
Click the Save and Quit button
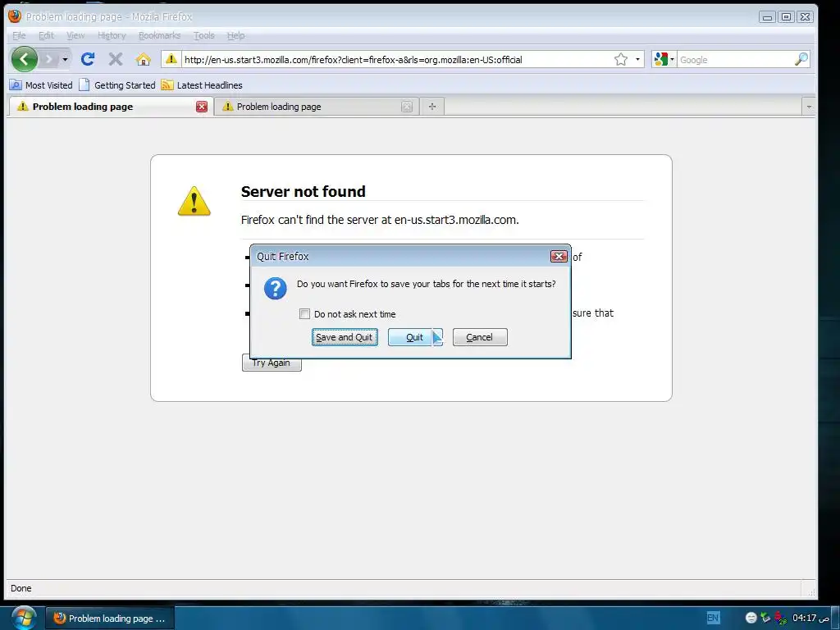point(345,337)
